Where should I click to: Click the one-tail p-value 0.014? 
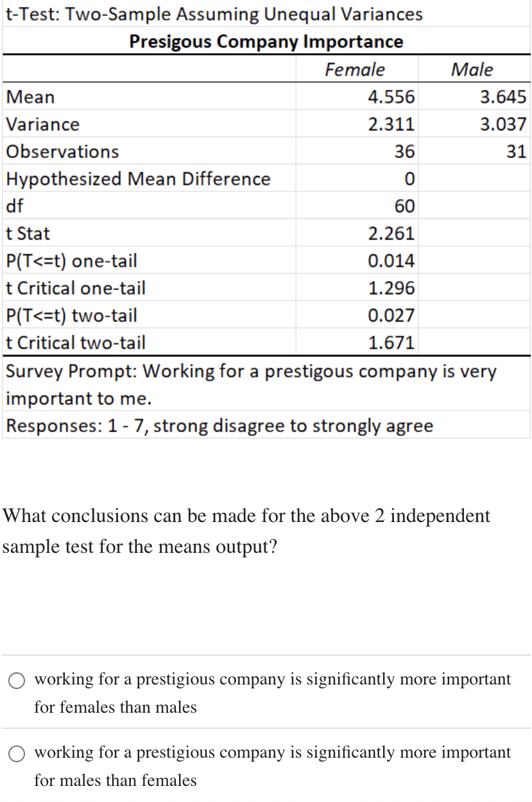[x=391, y=261]
